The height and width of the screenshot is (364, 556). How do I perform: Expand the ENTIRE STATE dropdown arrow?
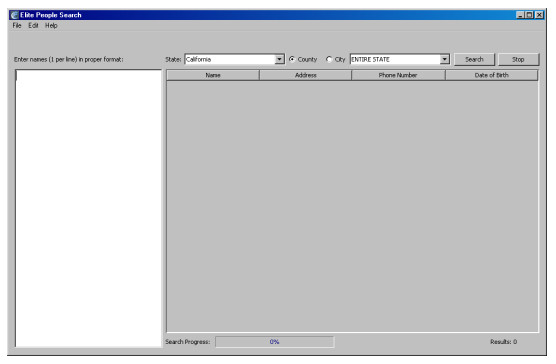(x=444, y=59)
